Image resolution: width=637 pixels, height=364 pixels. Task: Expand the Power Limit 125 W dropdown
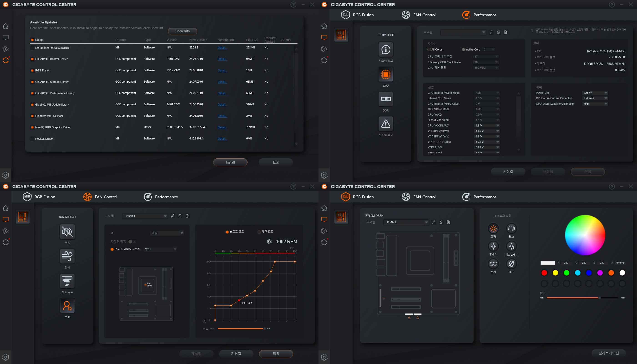pyautogui.click(x=595, y=93)
